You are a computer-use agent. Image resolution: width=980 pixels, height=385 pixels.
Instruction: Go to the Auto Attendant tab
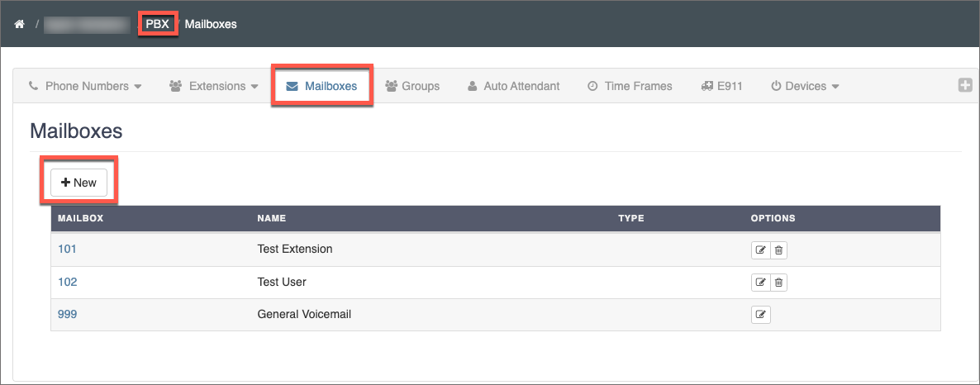coord(513,86)
